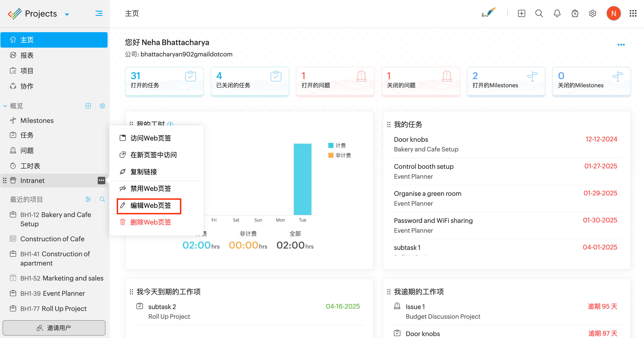Open the apps grid launcher icon
The width and height of the screenshot is (644, 338).
point(633,14)
